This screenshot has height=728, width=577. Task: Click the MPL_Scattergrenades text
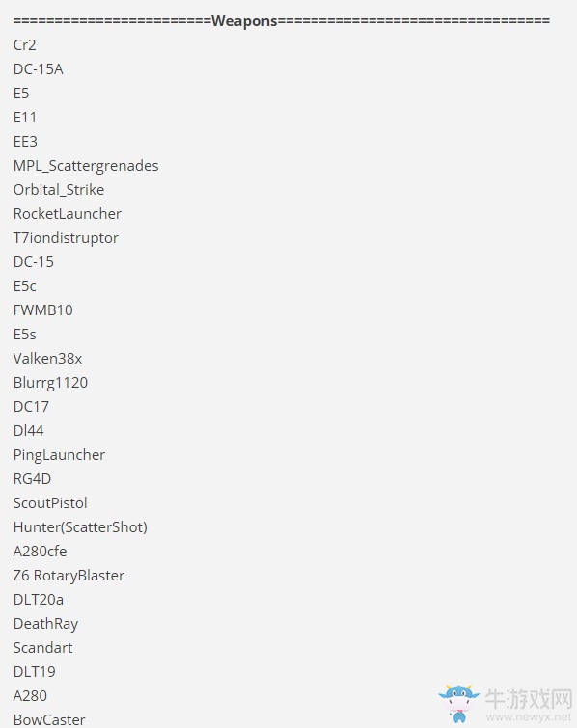86,166
